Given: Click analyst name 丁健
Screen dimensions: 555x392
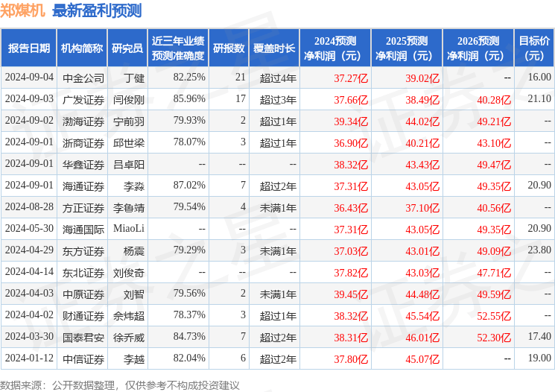Looking at the screenshot, I should coord(134,78).
